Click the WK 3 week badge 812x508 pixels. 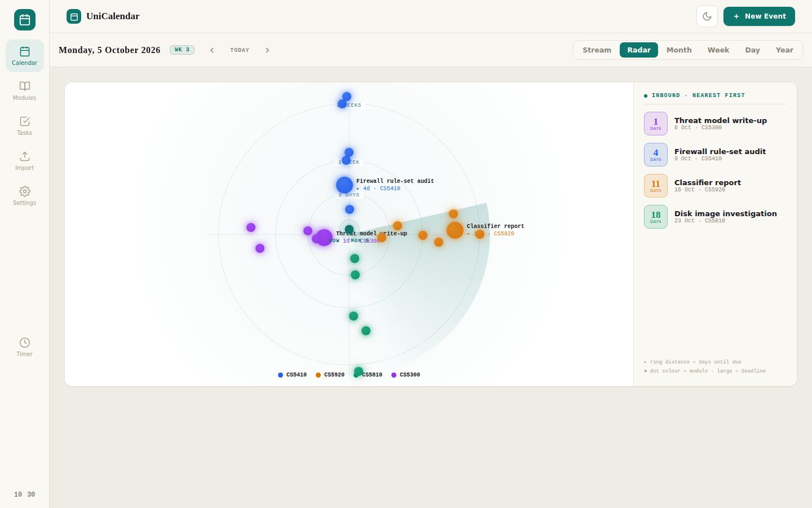click(182, 50)
